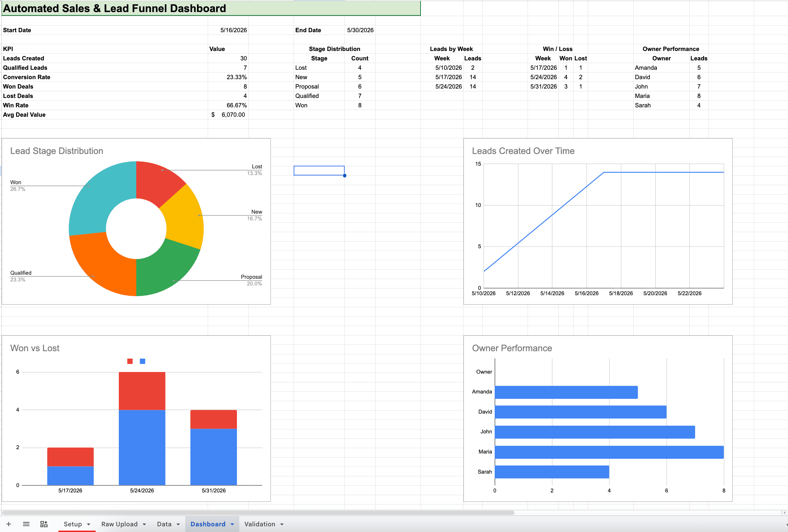Click the 5/24/2026 red Lost bar segment
788x532 pixels.
tap(142, 391)
